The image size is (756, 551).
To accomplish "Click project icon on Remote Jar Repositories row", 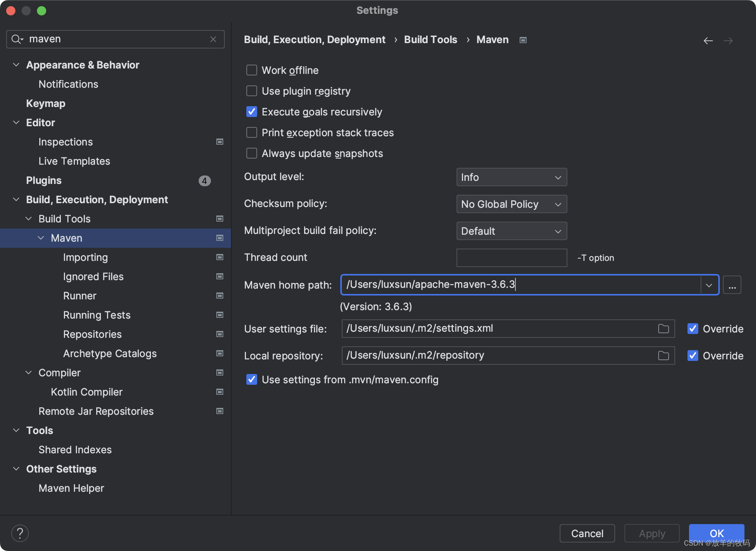I will 220,411.
